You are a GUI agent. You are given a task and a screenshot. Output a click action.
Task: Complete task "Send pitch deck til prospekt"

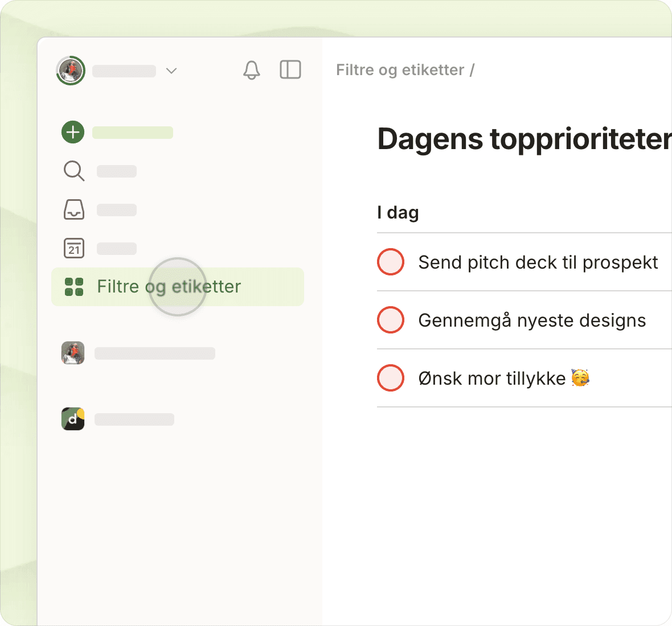(391, 262)
